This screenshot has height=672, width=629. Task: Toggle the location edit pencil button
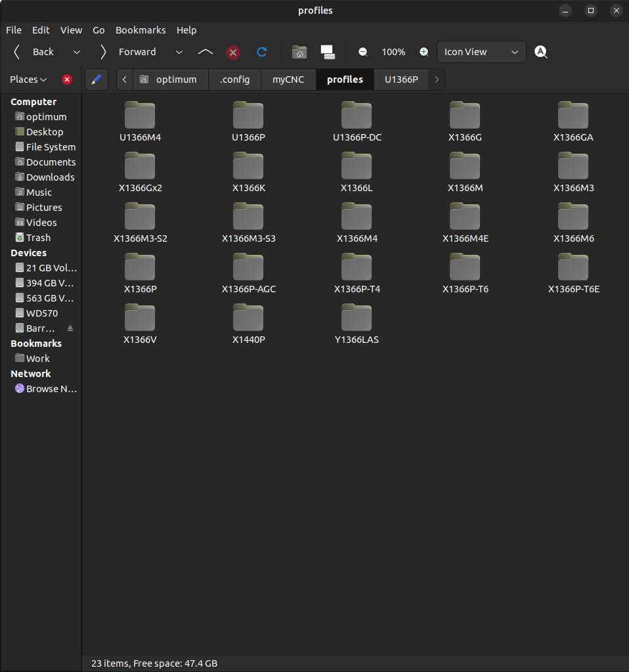(97, 79)
